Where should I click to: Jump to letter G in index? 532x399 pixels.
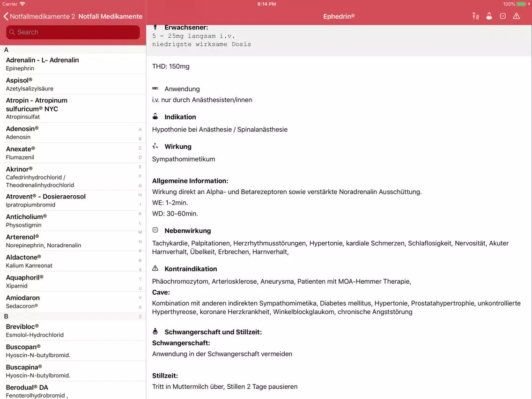click(140, 185)
